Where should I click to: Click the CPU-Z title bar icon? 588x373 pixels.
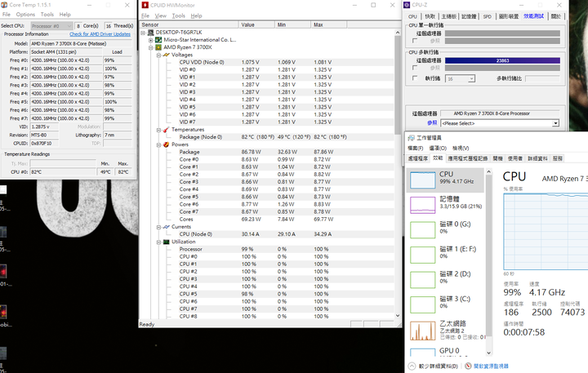point(407,5)
